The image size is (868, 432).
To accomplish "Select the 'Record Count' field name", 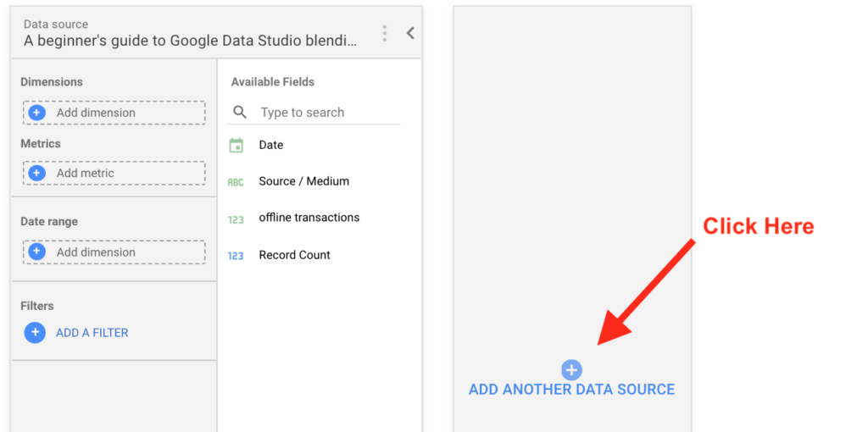I will 294,255.
